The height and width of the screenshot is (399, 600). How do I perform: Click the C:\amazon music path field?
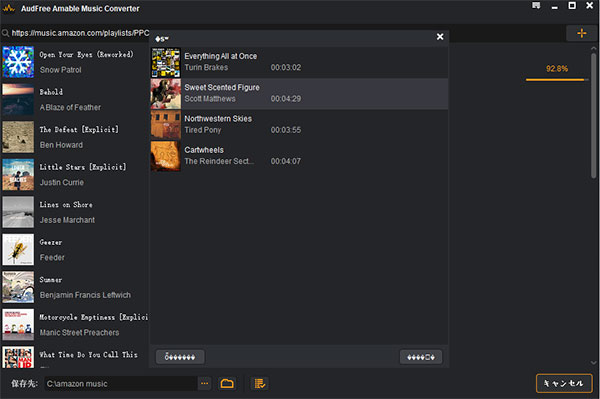(x=121, y=383)
